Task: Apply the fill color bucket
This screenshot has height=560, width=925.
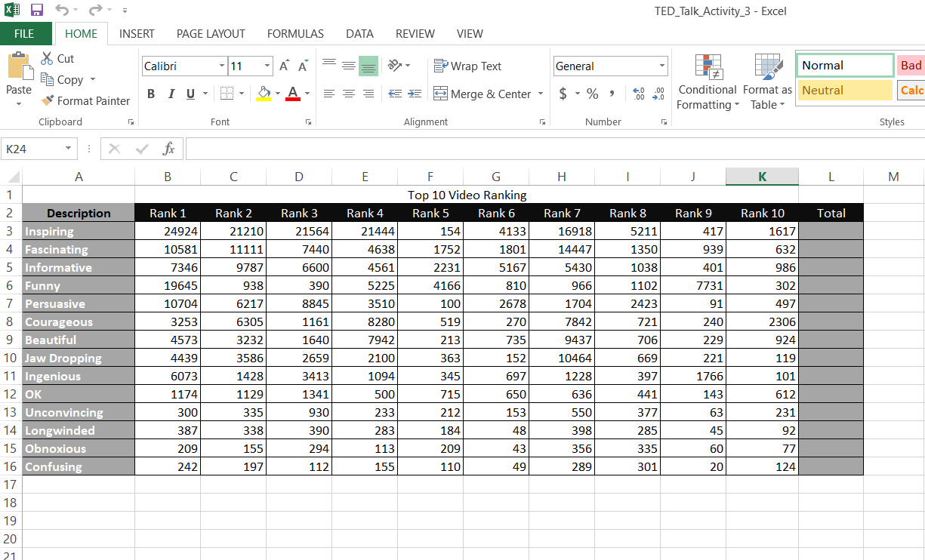Action: tap(264, 94)
